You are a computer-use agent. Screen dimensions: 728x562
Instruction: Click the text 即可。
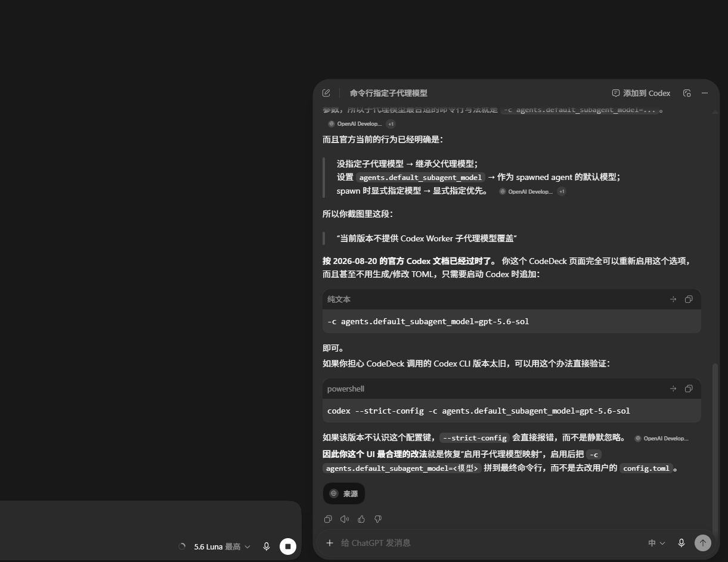[x=333, y=348]
